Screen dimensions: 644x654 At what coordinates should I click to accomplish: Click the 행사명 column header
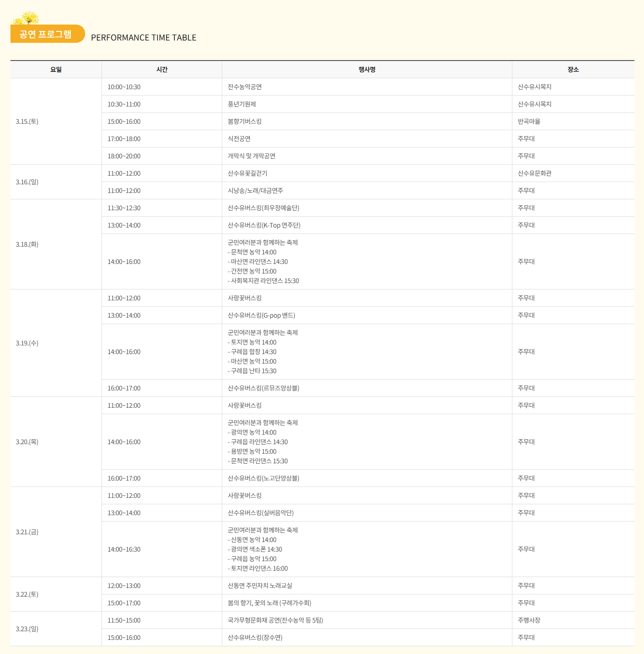tap(367, 70)
